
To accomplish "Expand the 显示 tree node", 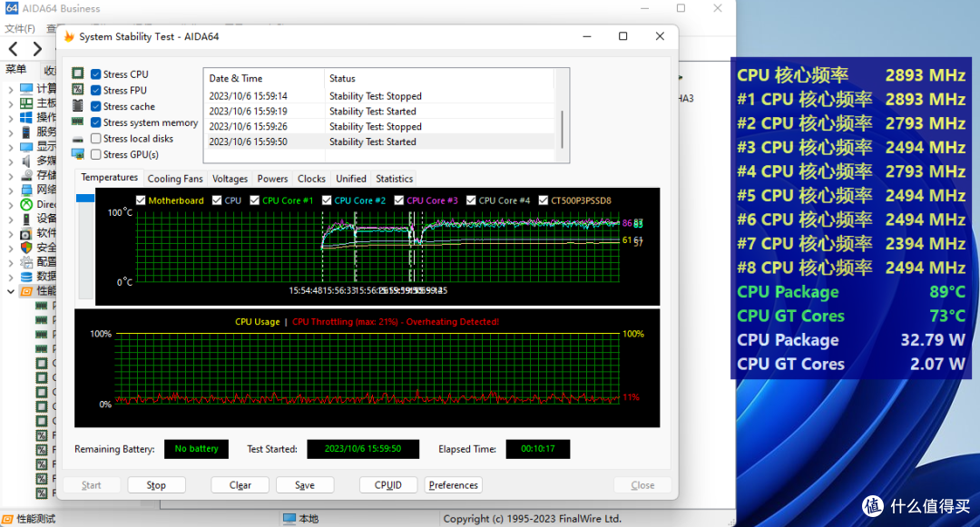I will coord(11,146).
